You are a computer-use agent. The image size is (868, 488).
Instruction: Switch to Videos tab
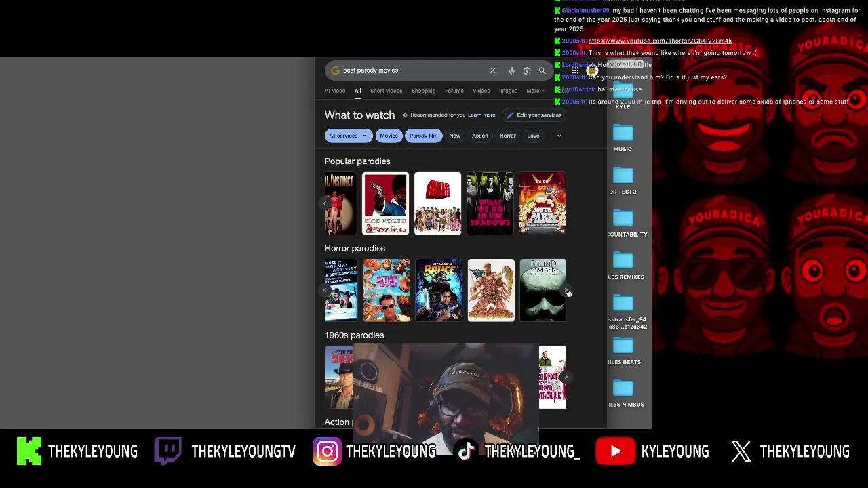pyautogui.click(x=481, y=91)
